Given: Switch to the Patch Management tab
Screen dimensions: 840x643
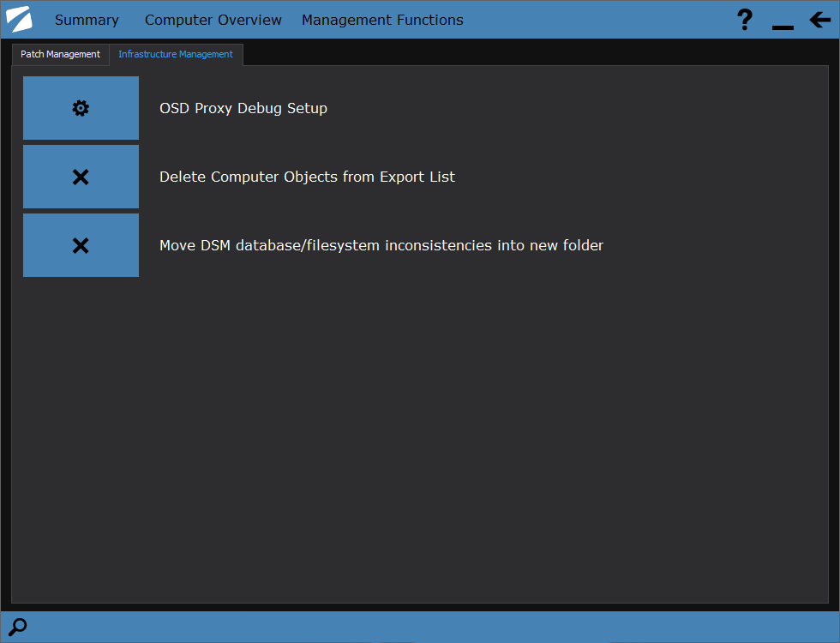Looking at the screenshot, I should tap(61, 54).
